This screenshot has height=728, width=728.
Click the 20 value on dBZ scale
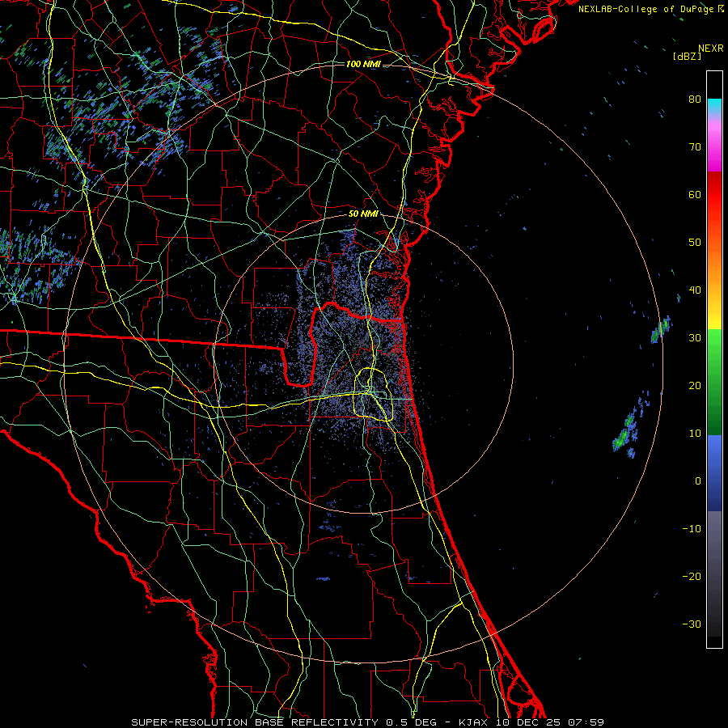point(695,385)
